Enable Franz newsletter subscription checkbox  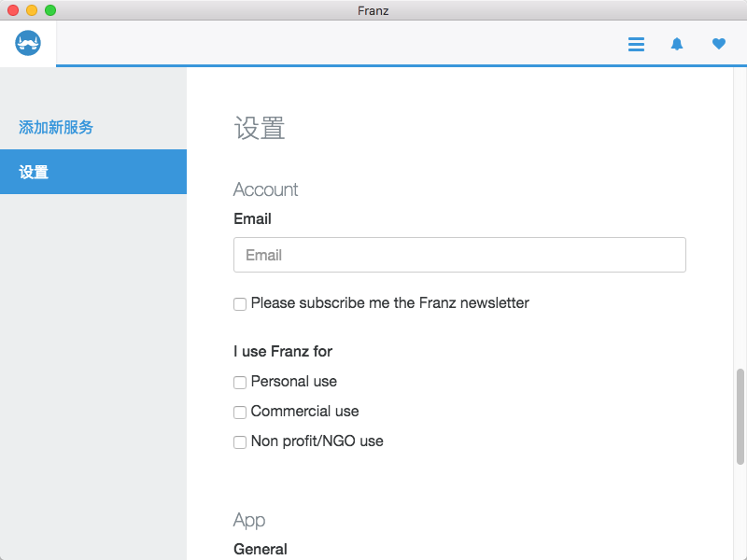coord(240,304)
